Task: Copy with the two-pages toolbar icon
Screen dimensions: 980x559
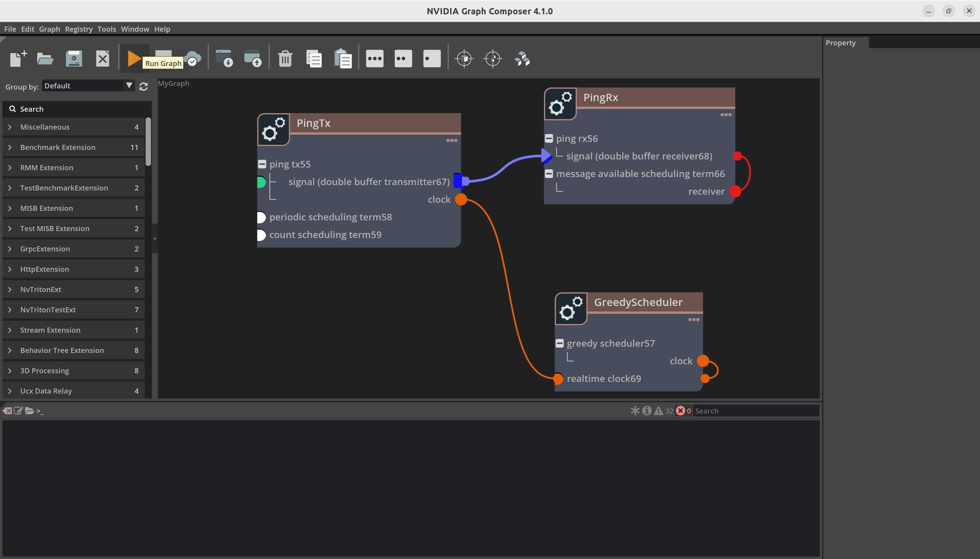Action: tap(314, 59)
